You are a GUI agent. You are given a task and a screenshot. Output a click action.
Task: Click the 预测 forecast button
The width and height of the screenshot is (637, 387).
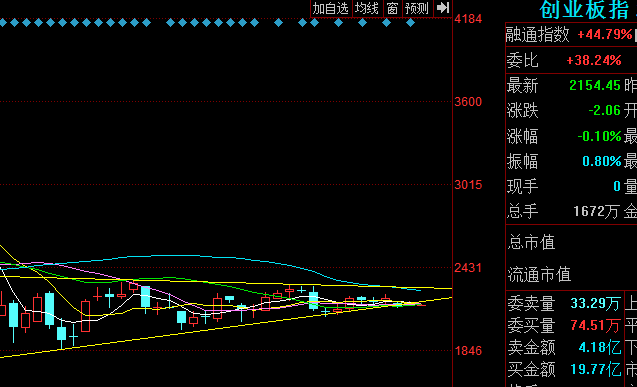(417, 9)
